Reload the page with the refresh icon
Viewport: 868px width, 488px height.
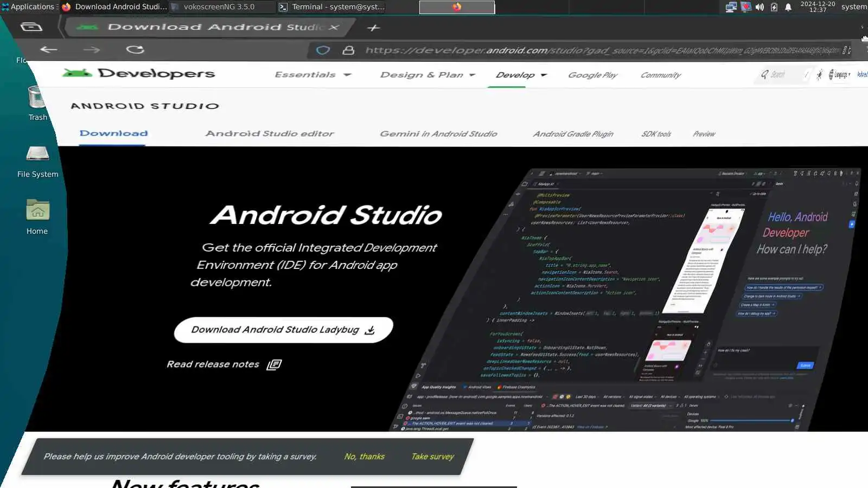tap(135, 50)
